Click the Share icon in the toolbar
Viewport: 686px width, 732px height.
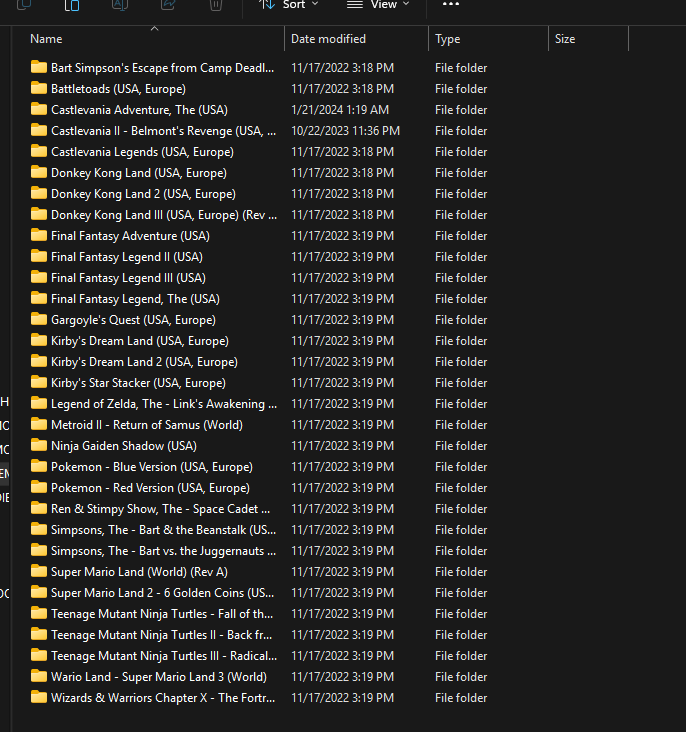[168, 5]
